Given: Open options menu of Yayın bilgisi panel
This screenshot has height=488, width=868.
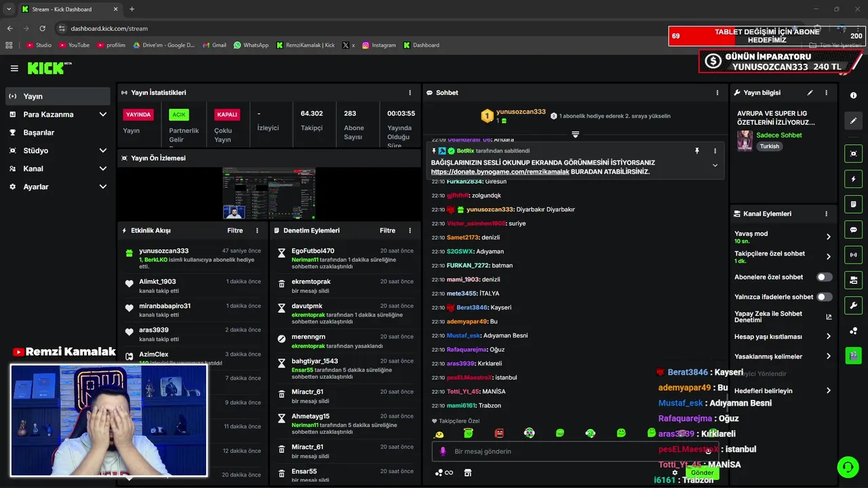Looking at the screenshot, I should coord(826,93).
